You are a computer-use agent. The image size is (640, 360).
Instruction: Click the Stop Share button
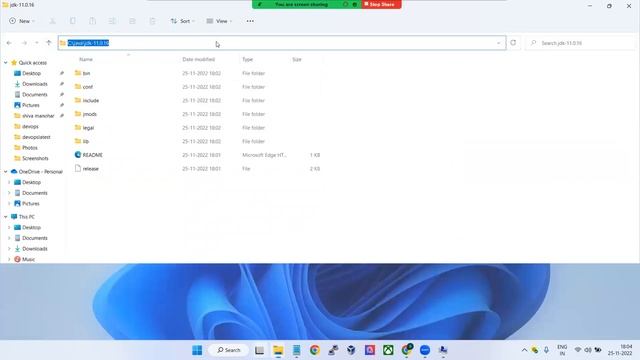pyautogui.click(x=382, y=4)
